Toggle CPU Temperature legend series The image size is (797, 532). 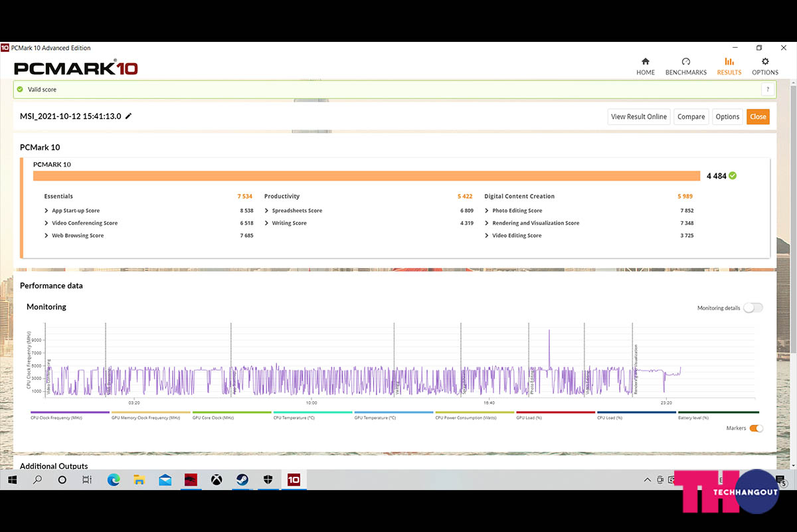pos(313,415)
